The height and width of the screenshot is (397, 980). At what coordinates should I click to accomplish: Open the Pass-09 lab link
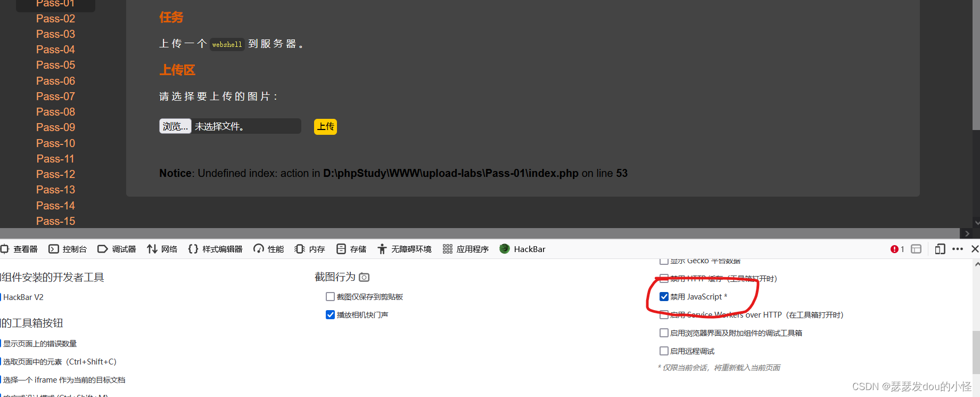[x=55, y=127]
